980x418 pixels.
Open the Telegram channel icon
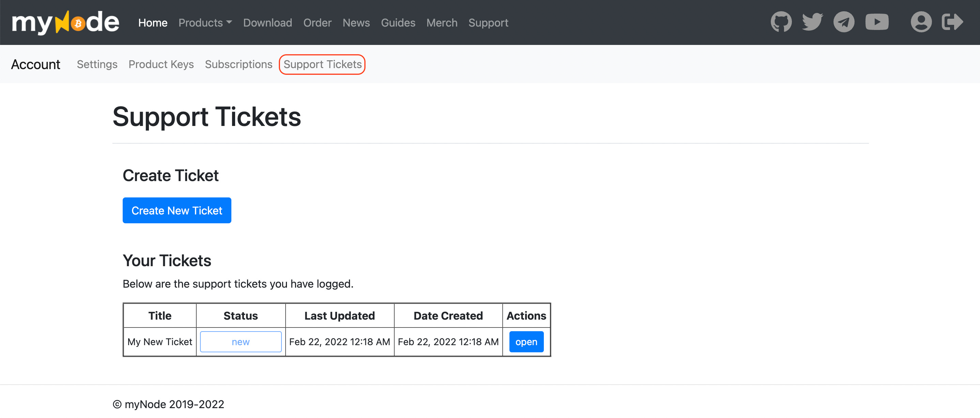[844, 22]
